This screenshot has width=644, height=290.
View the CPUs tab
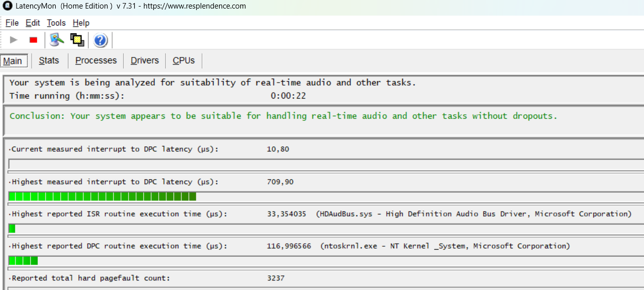coord(183,60)
